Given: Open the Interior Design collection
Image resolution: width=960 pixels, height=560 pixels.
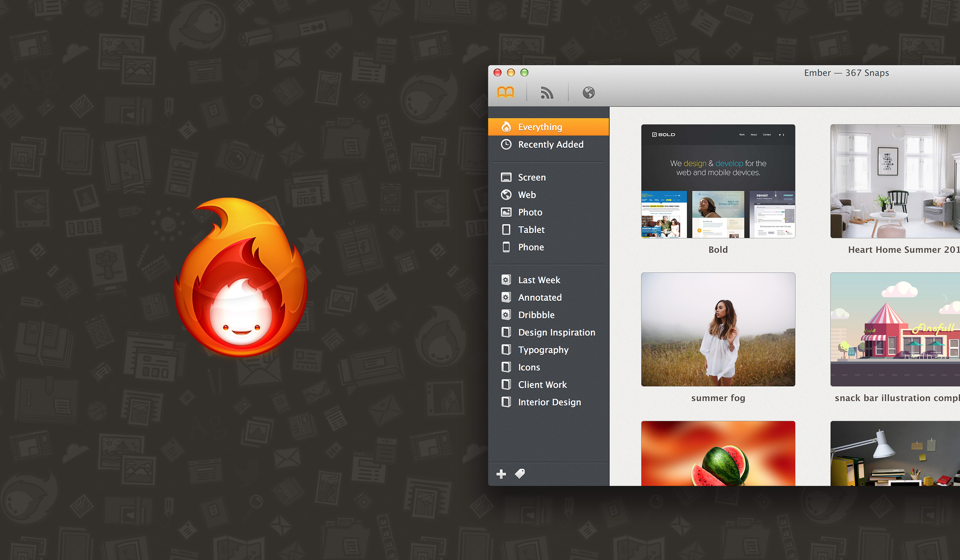Looking at the screenshot, I should pos(549,402).
